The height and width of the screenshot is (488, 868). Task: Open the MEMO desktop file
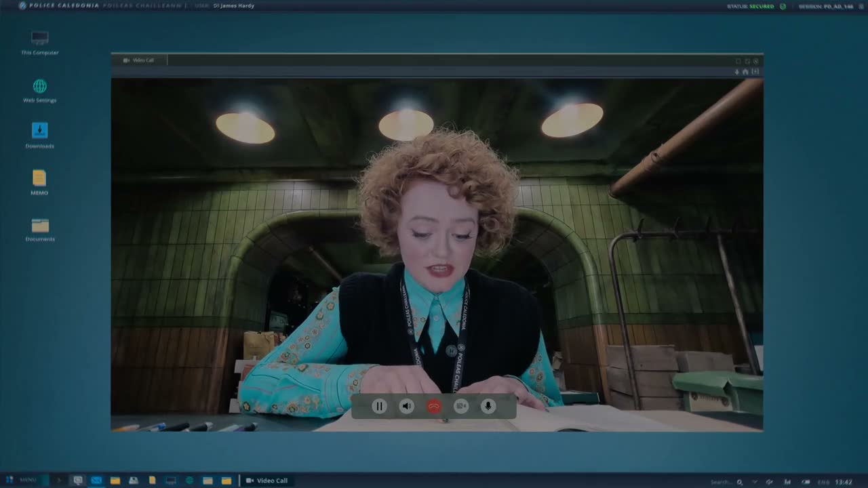coord(39,182)
